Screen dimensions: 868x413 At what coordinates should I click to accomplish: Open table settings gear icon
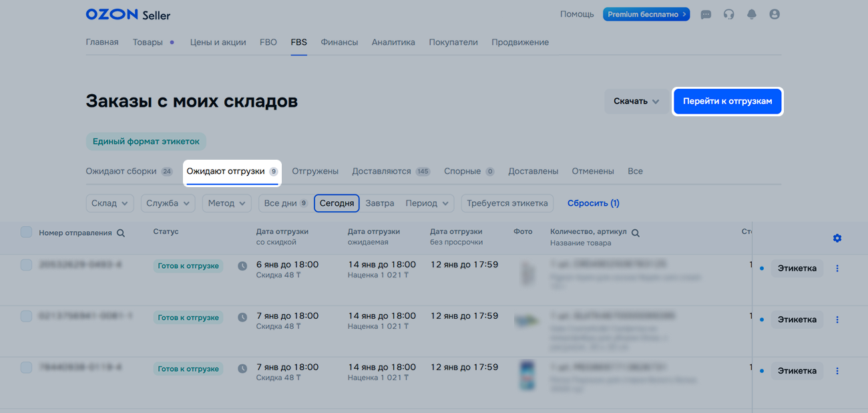click(x=837, y=239)
